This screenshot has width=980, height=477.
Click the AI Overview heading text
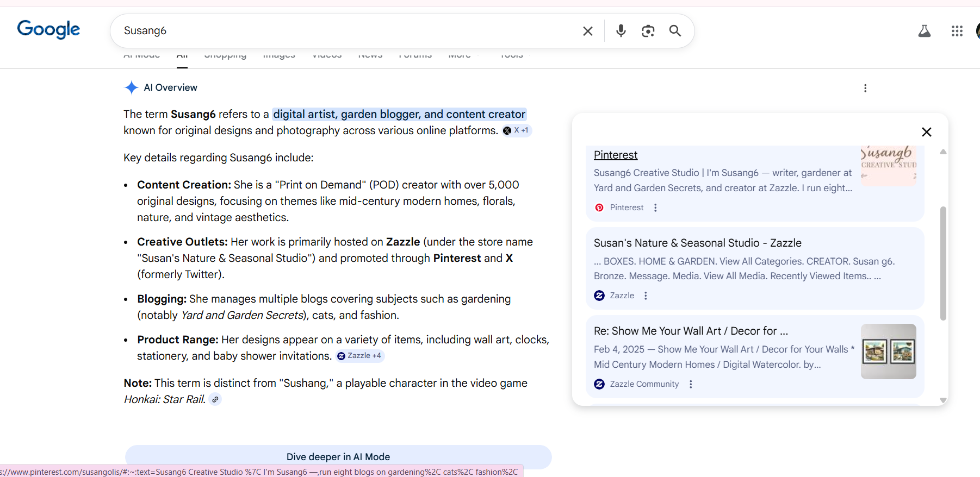[170, 87]
